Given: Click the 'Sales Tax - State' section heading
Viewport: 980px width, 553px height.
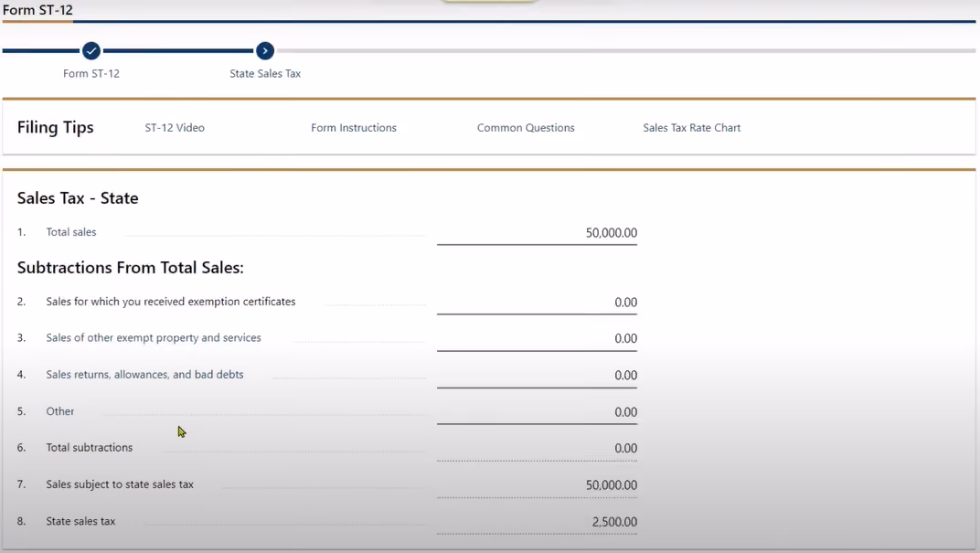Looking at the screenshot, I should pyautogui.click(x=78, y=198).
